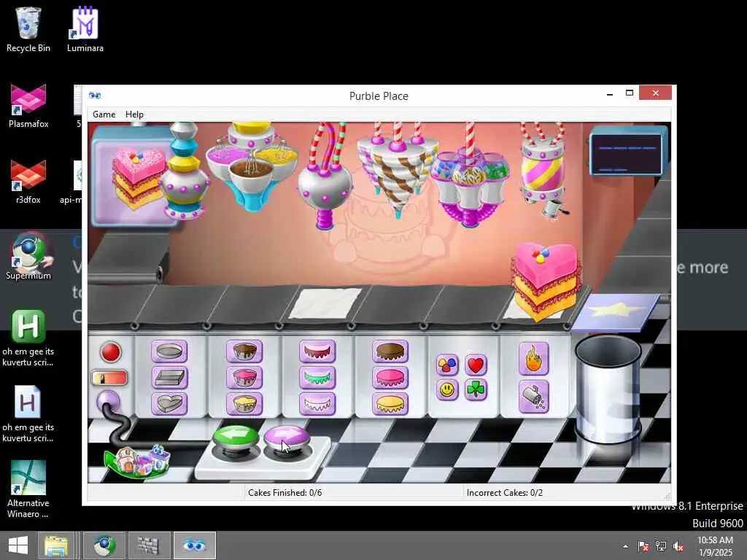This screenshot has height=560, width=747.
Task: Use the flame torch button
Action: [x=533, y=359]
